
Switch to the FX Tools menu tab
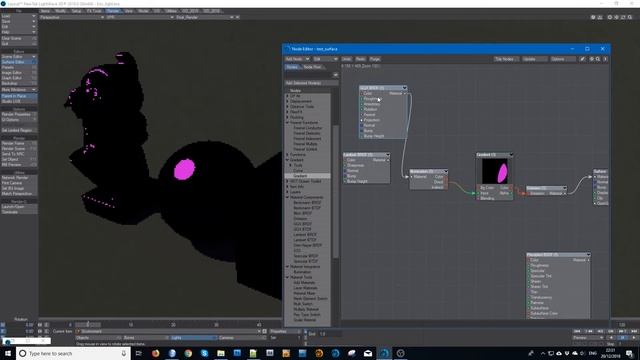click(x=94, y=11)
